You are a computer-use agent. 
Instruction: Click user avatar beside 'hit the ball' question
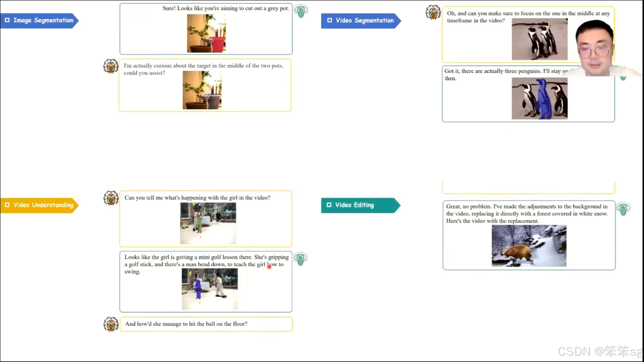point(111,324)
